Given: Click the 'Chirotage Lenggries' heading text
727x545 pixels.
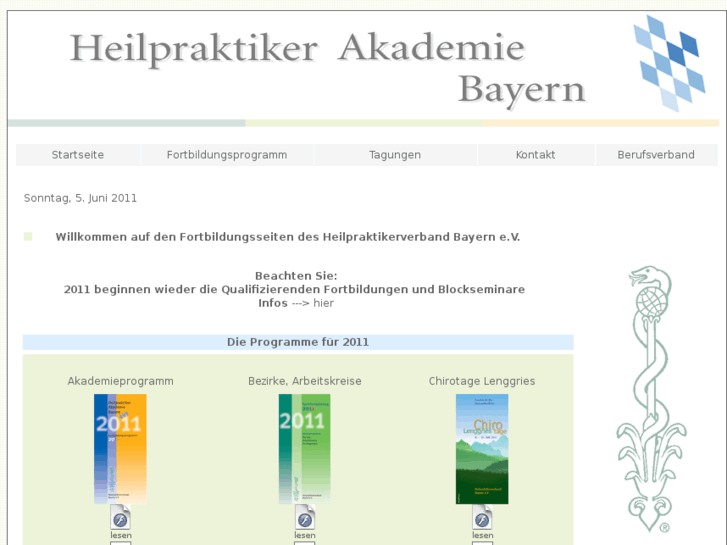Looking at the screenshot, I should click(x=482, y=381).
